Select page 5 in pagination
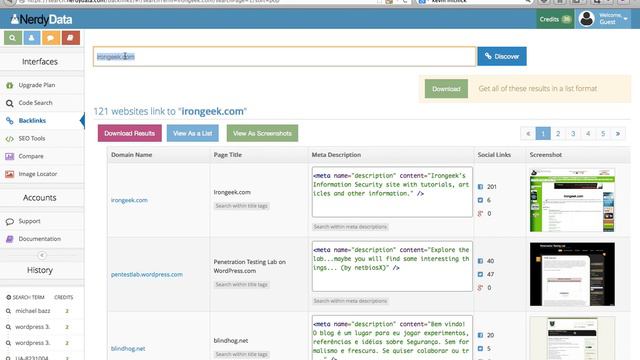This screenshot has width=640, height=360. pyautogui.click(x=603, y=133)
